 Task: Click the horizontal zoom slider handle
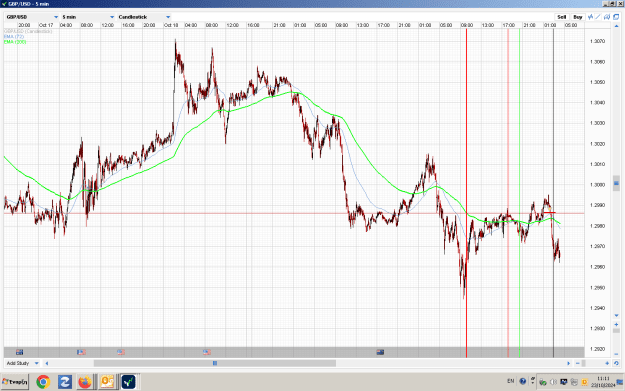point(584,363)
